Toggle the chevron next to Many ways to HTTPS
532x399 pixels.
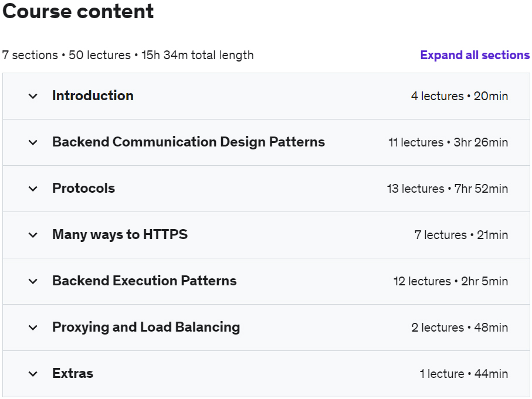point(33,235)
